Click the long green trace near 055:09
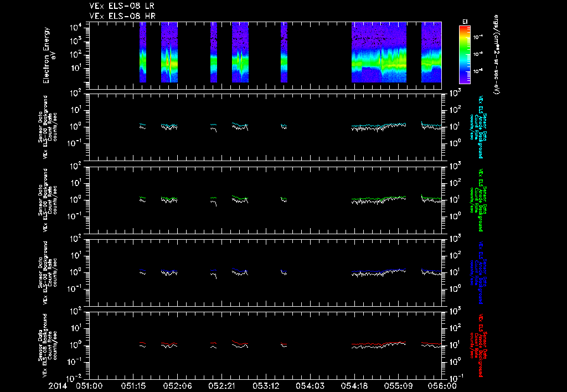This screenshot has width=567, height=392. [x=379, y=198]
